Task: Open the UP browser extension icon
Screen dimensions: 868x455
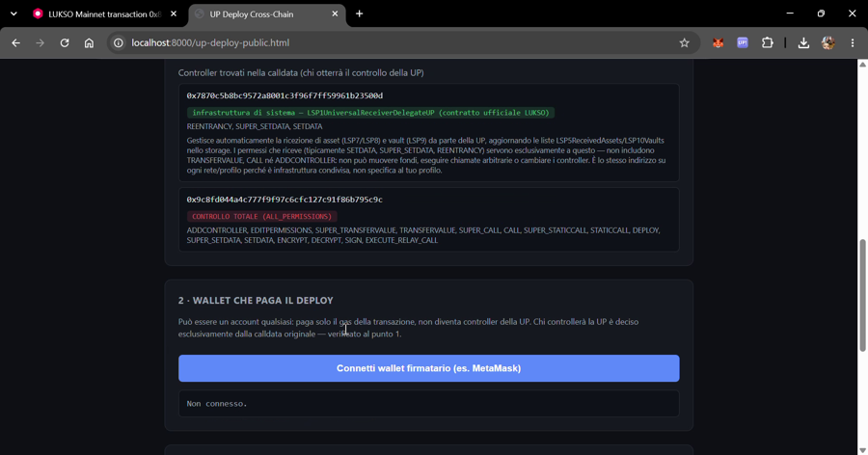Action: click(743, 42)
